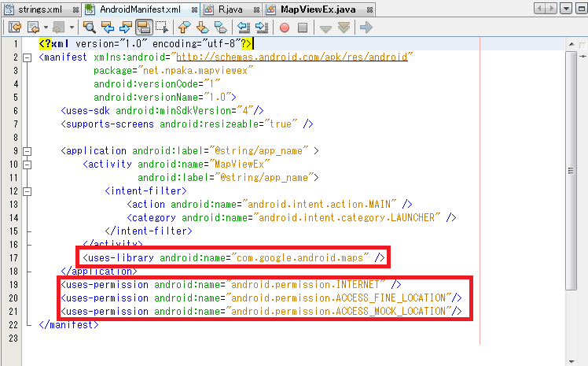Click the closing </intent-filter> tag
This screenshot has width=588, height=366.
coord(149,231)
